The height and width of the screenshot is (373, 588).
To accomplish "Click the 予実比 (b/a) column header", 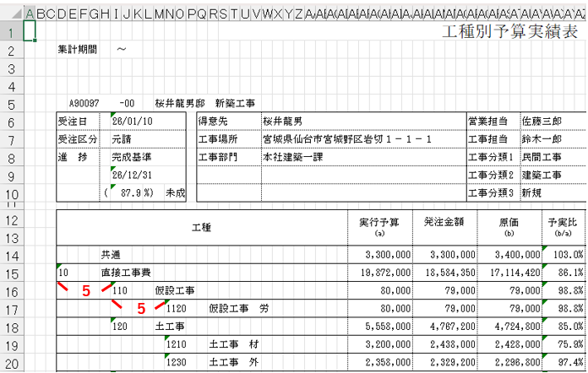I will (563, 227).
